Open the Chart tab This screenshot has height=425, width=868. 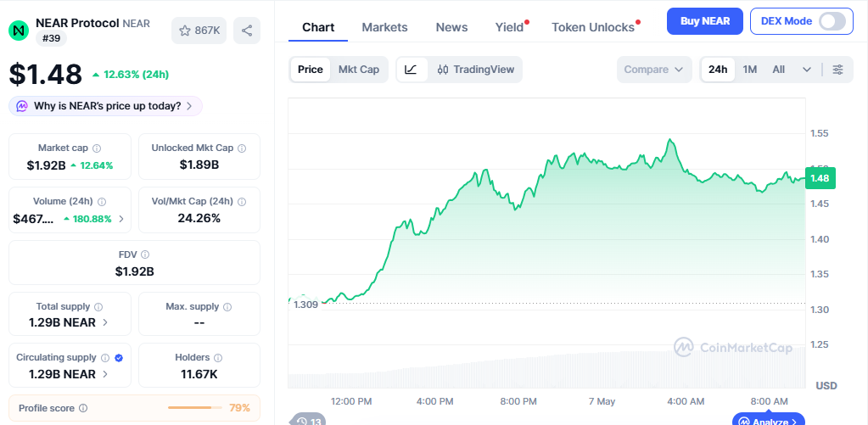tap(318, 27)
